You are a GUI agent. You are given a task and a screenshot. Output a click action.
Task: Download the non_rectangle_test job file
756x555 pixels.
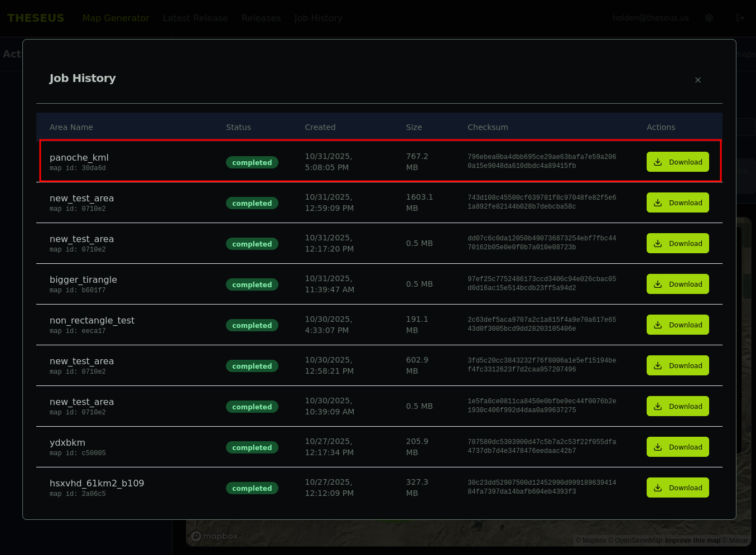[x=677, y=325]
